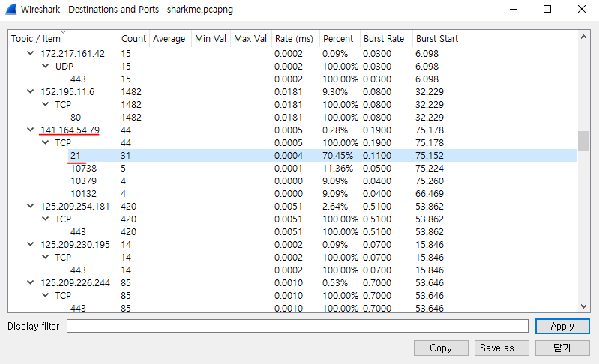599x364 pixels.
Task: Collapse the TCP node under 125.209.254.181
Action: point(45,219)
